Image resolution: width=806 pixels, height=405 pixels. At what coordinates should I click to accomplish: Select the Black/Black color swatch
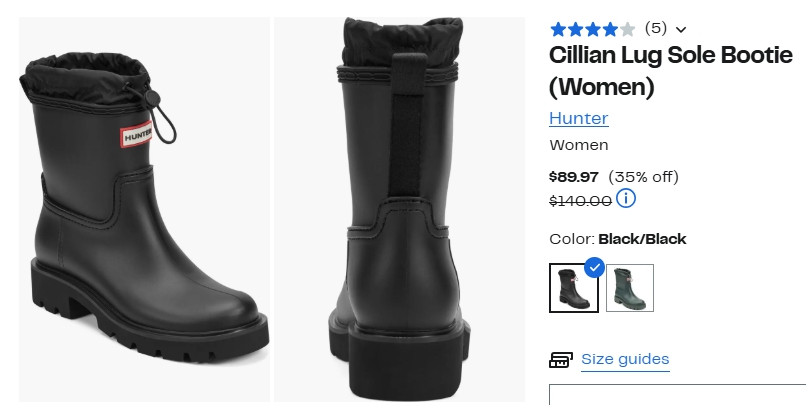pos(574,288)
